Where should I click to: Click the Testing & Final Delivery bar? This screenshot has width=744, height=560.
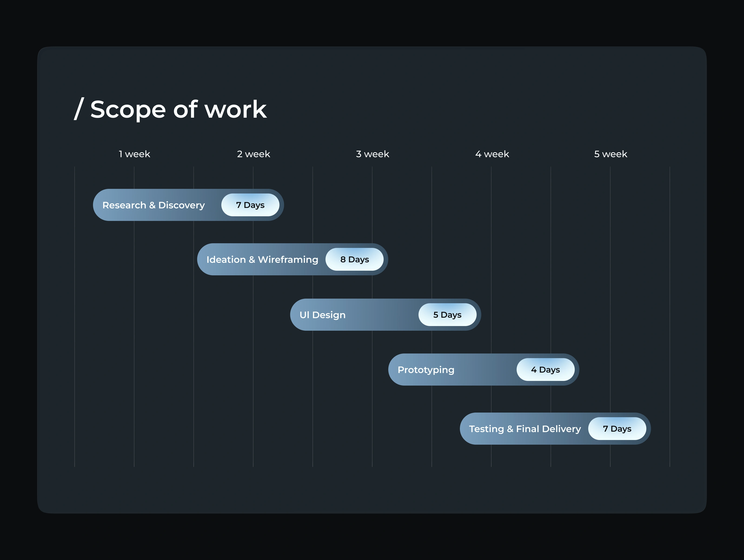(x=555, y=429)
